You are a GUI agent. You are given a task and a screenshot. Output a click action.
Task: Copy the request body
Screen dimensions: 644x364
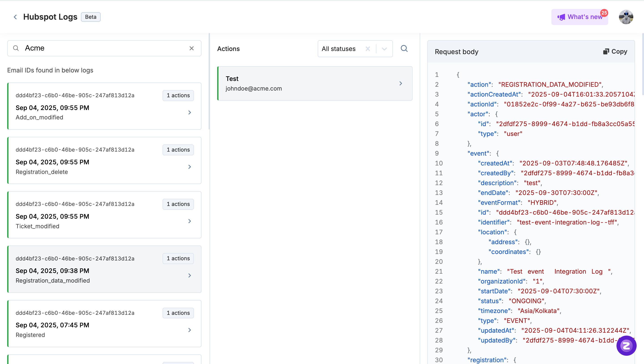pos(615,51)
